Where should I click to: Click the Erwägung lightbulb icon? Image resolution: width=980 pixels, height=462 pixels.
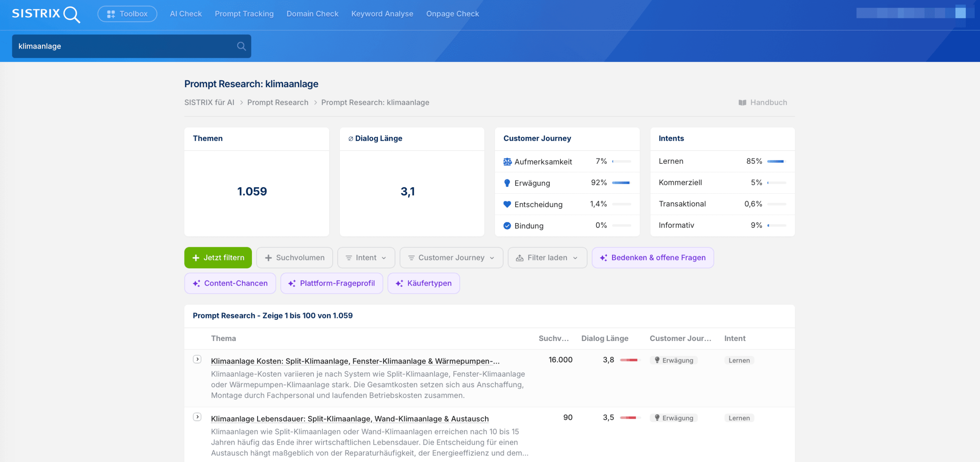tap(507, 183)
